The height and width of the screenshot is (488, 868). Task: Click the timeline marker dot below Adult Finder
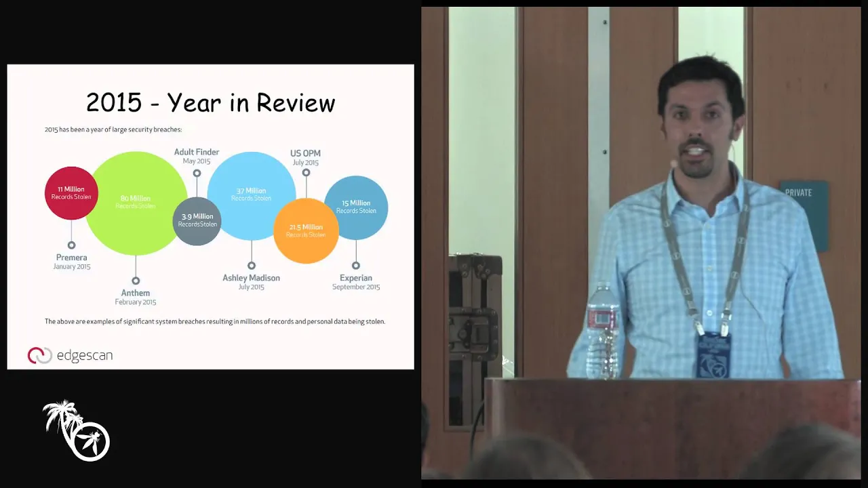(x=197, y=174)
